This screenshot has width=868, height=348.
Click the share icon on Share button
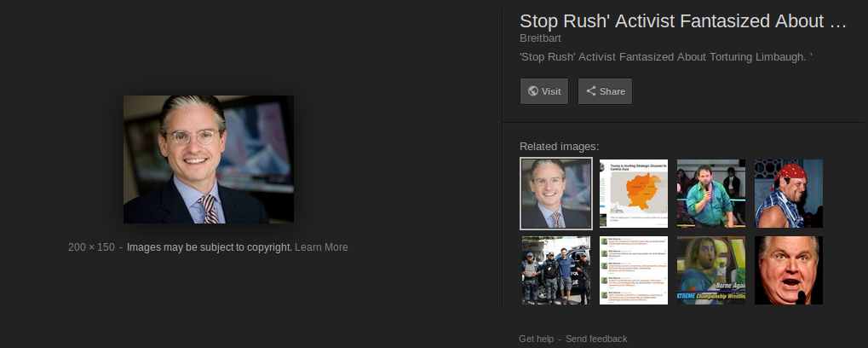tap(591, 91)
